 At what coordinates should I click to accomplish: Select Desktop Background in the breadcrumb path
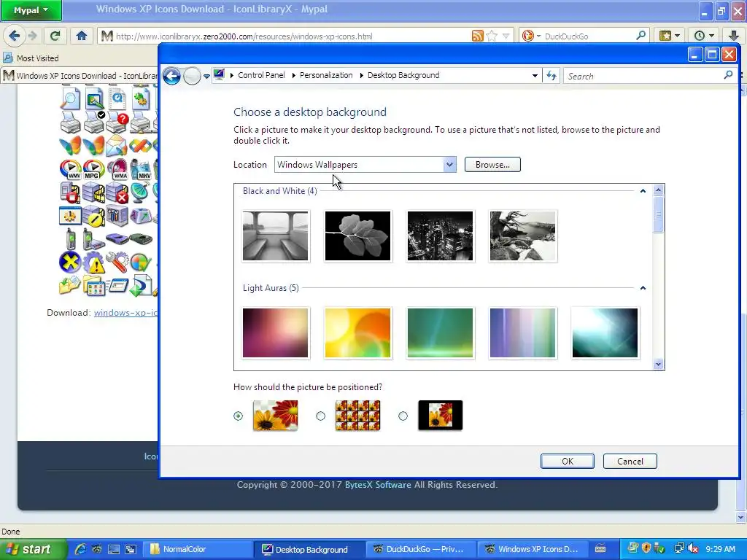[403, 75]
